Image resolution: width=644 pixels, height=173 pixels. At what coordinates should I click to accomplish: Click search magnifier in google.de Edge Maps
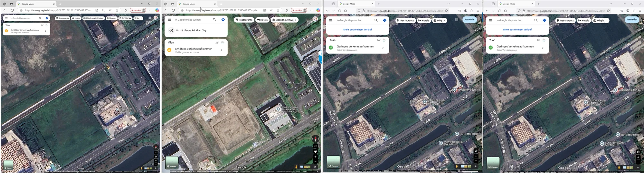40,18
